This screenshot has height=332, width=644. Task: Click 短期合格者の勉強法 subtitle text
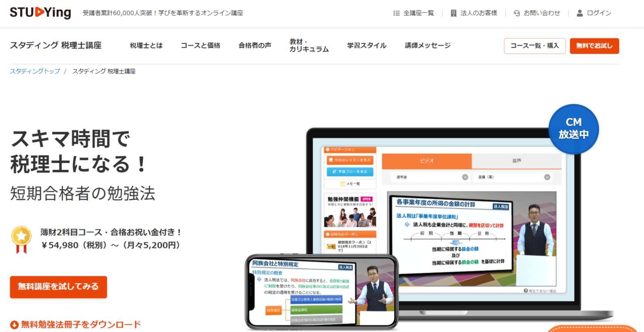coord(82,193)
